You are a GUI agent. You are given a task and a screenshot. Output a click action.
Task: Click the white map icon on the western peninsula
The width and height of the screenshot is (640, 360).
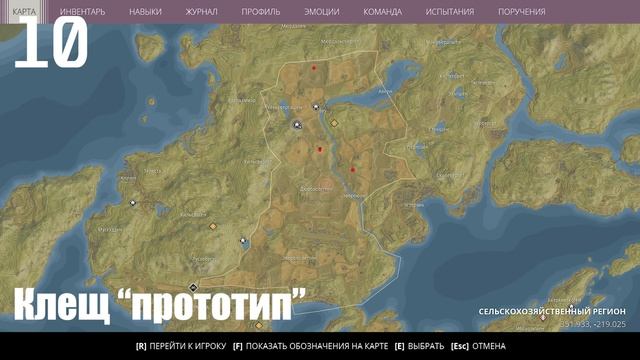(x=132, y=203)
